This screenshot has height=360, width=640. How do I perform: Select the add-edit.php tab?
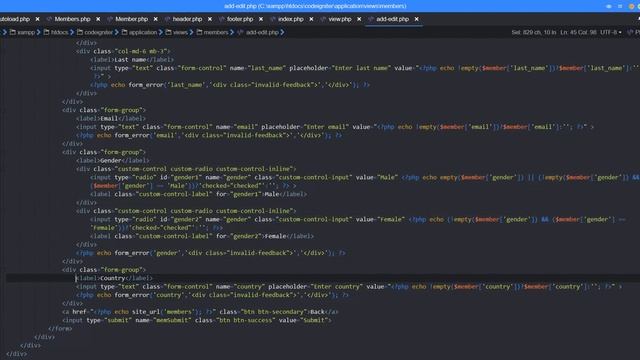click(392, 19)
